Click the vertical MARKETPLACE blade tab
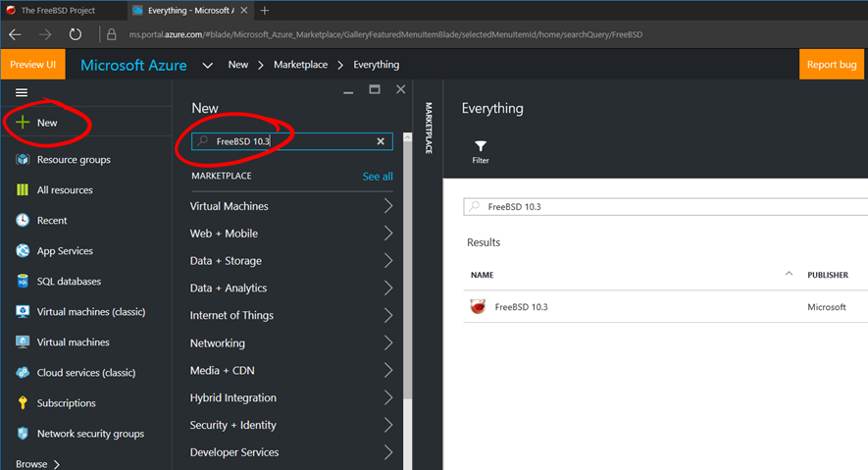This screenshot has height=470, width=868. pos(429,129)
